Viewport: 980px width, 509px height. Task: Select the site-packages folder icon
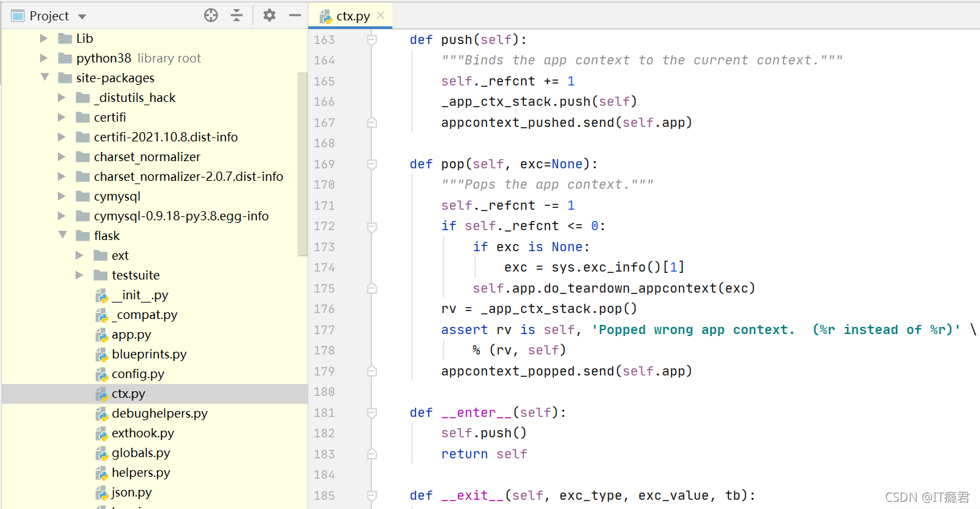click(65, 78)
